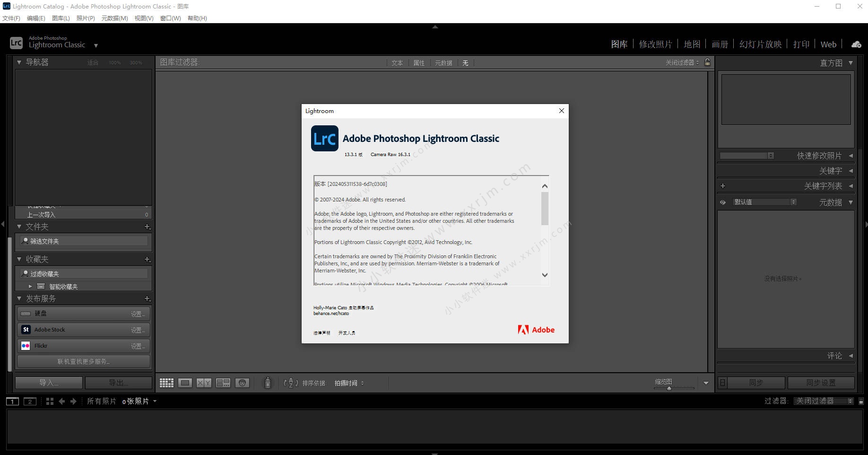
Task: Select the Grid view icon
Action: point(166,383)
